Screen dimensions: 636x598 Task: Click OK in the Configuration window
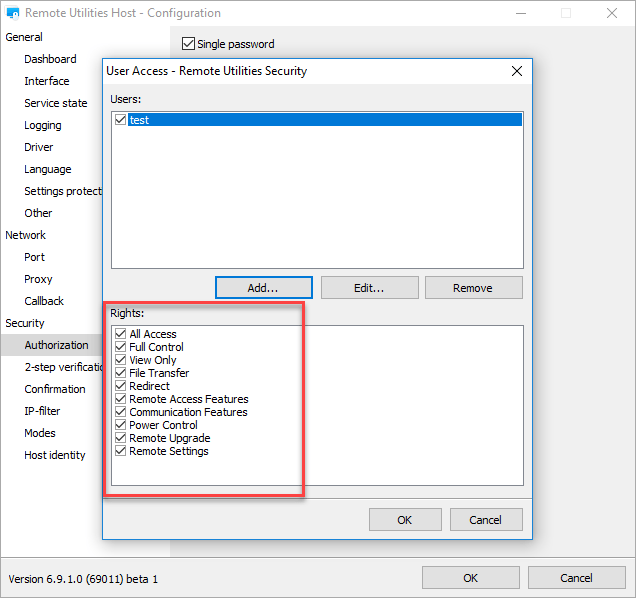(471, 578)
